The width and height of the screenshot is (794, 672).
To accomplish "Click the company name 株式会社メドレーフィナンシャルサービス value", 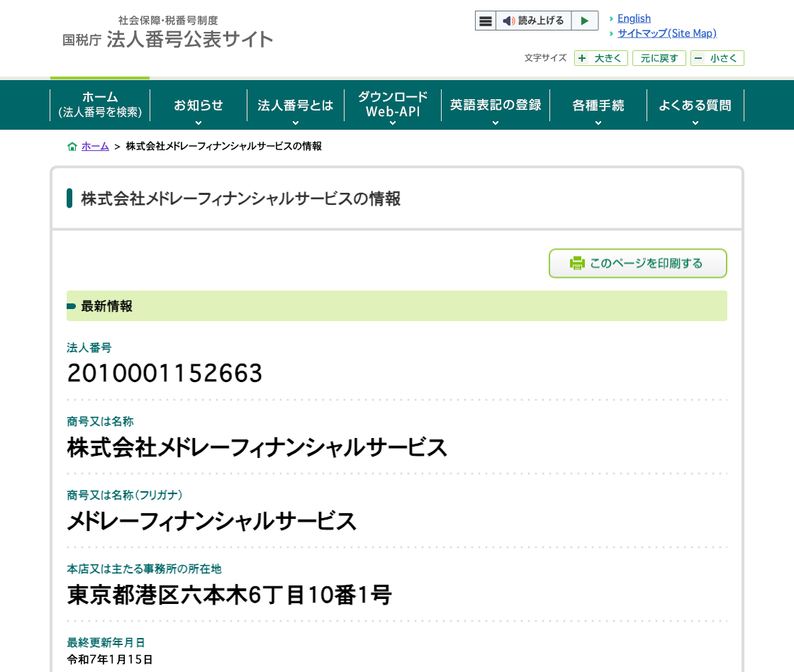I will point(257,448).
